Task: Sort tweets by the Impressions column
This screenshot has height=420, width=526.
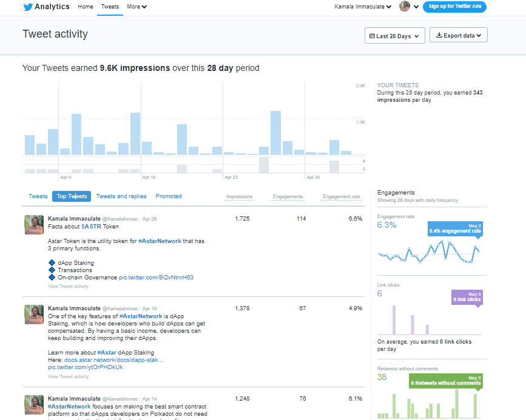Action: point(239,196)
